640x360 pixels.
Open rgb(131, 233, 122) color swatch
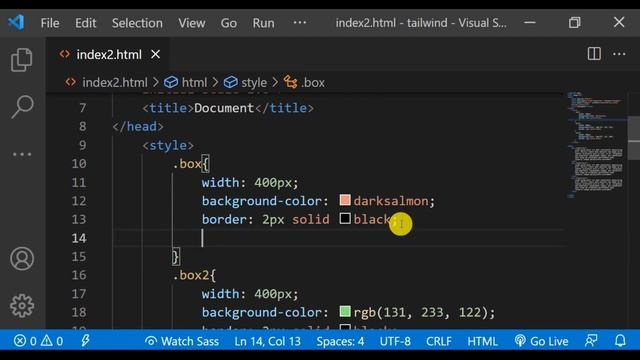point(345,312)
